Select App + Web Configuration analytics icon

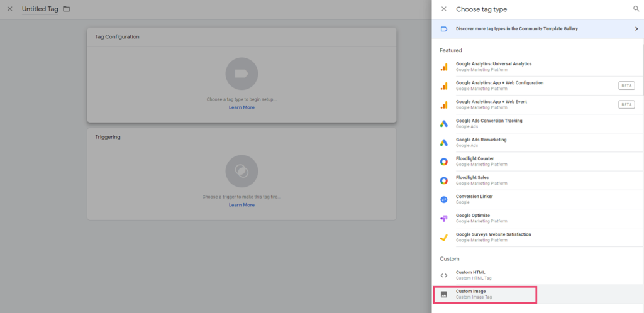443,86
